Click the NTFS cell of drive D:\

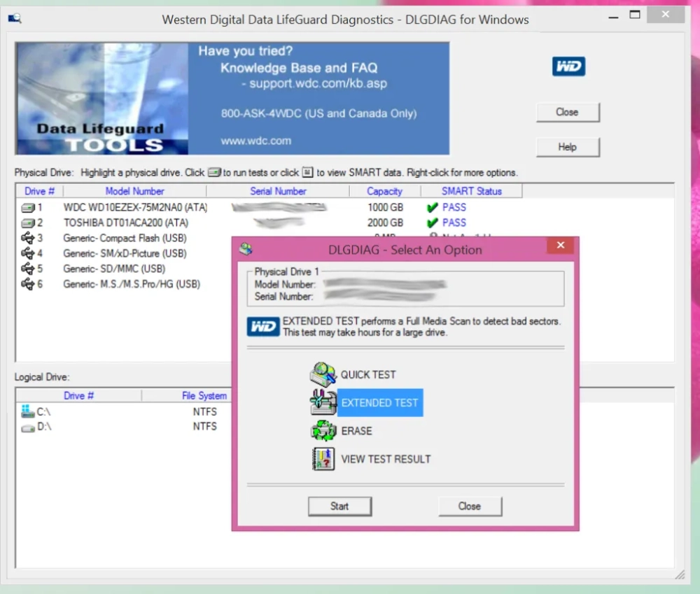tap(204, 427)
